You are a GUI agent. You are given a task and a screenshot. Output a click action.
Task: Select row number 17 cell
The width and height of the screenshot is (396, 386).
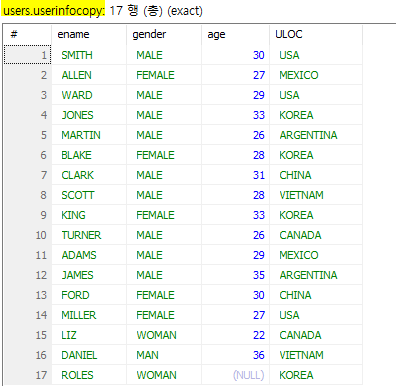click(27, 375)
